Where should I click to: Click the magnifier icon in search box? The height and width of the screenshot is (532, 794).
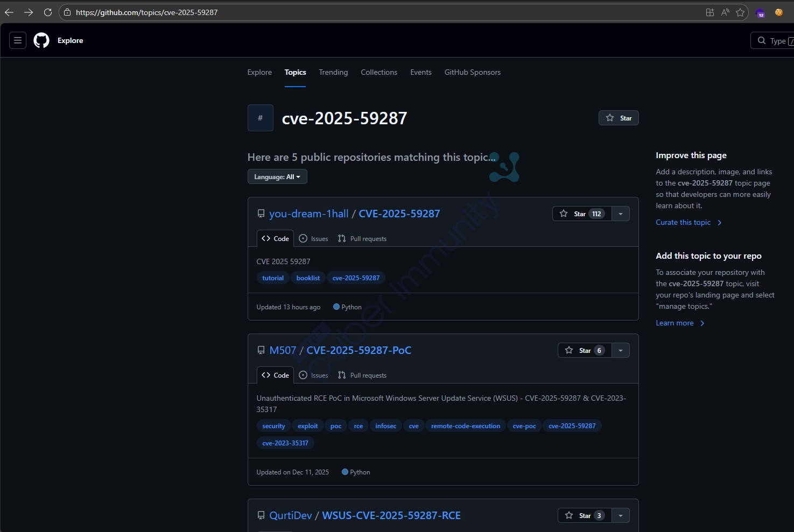pos(761,40)
